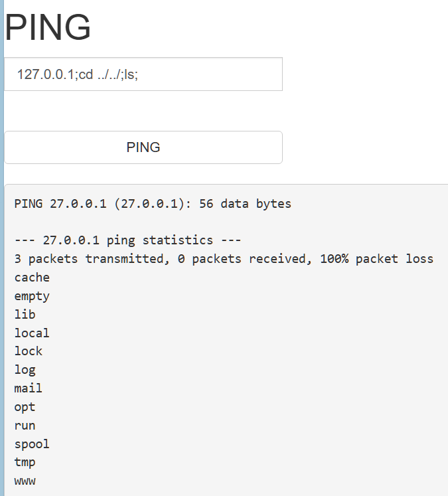Select the 'cache' directory entry in output
Viewport: 448px width, 496px height.
[x=32, y=278]
